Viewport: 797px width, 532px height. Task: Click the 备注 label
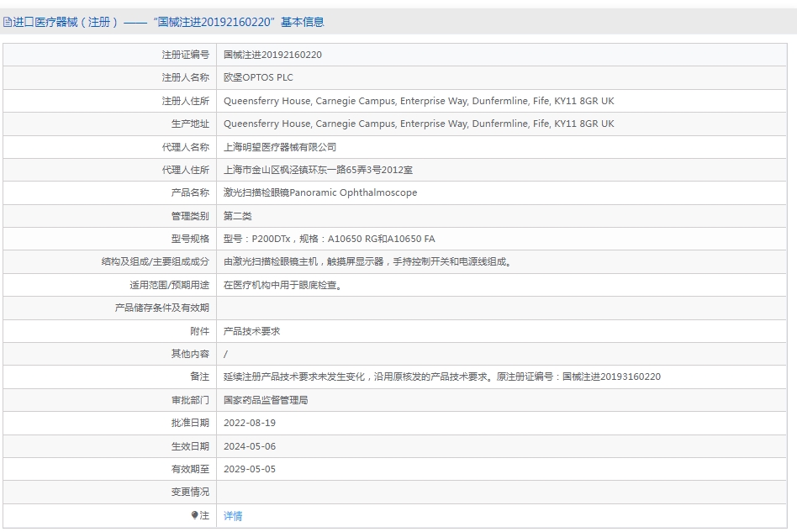[200, 377]
